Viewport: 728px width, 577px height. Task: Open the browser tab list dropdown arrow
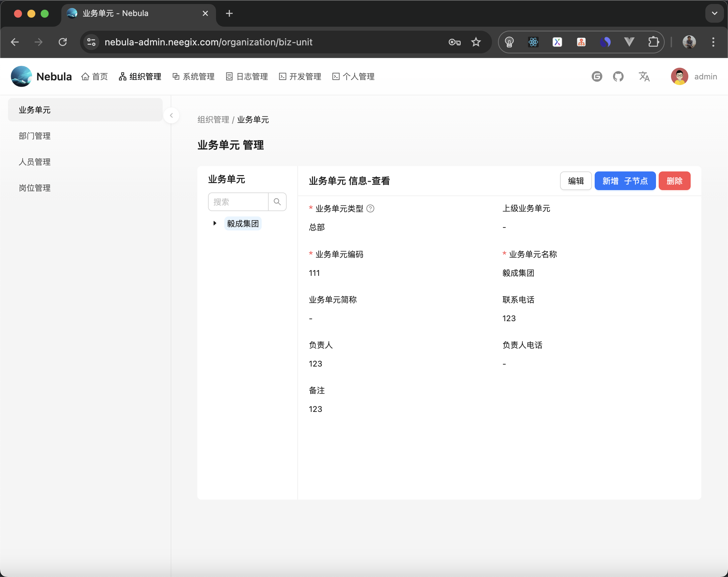pyautogui.click(x=714, y=13)
